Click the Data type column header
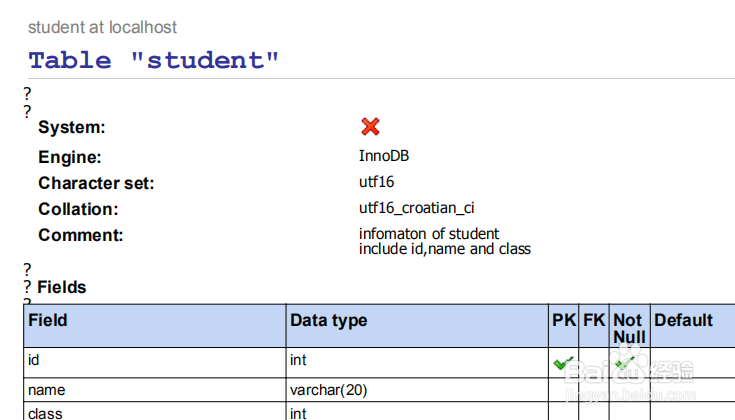This screenshot has width=735, height=420. (x=328, y=320)
